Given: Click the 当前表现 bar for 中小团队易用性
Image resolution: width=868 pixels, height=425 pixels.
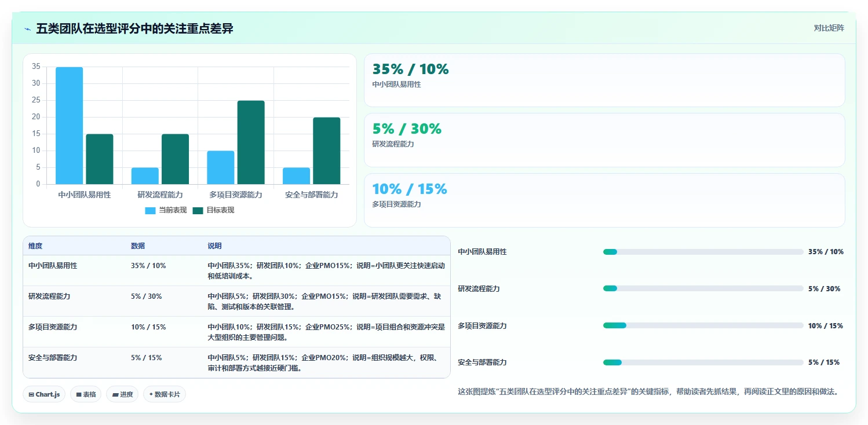Looking at the screenshot, I should point(69,126).
